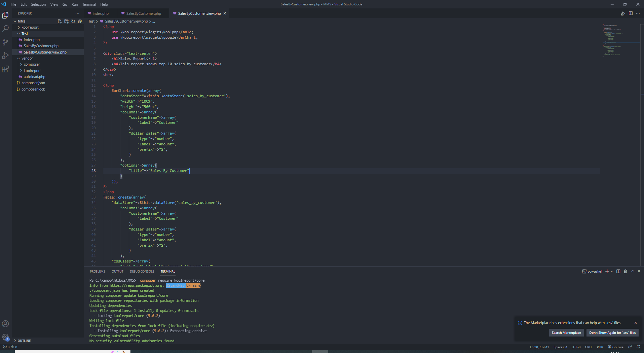Screen dimensions: 644x353
Task: Start server using Go Live in status bar
Action: click(x=616, y=347)
